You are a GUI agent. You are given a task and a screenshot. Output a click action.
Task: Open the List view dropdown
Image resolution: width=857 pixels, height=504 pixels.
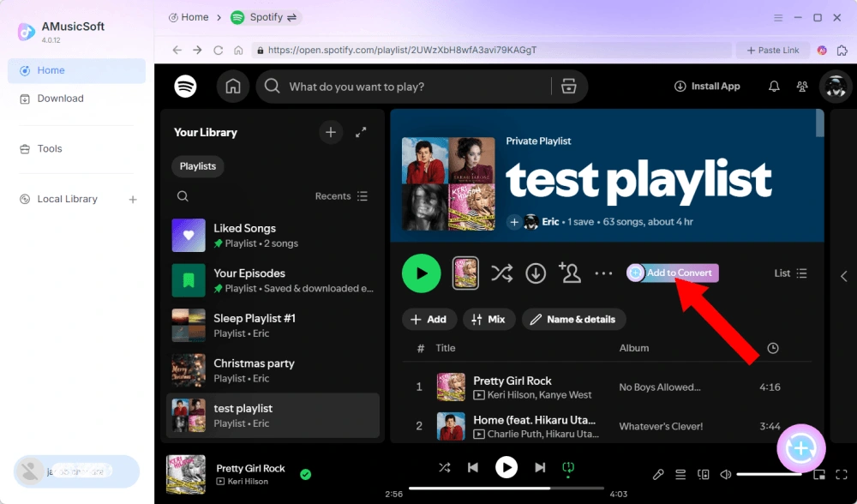pyautogui.click(x=790, y=273)
